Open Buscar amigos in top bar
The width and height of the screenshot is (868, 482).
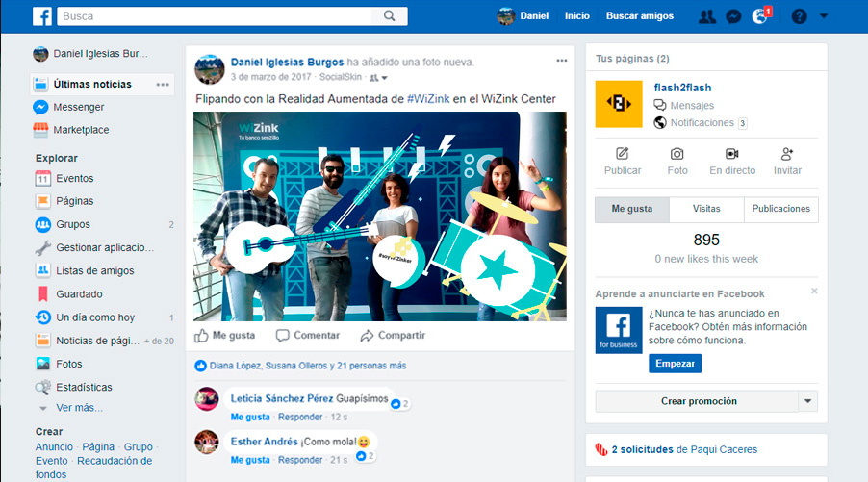coord(639,16)
